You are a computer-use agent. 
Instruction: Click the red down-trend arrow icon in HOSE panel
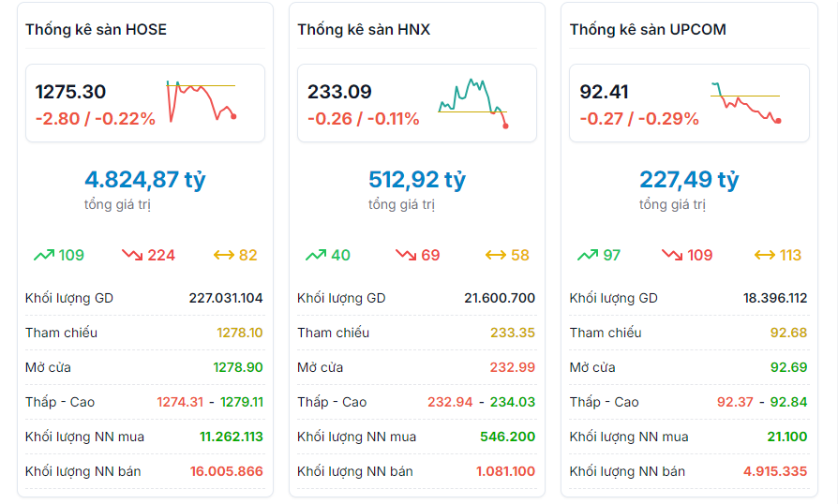(132, 255)
